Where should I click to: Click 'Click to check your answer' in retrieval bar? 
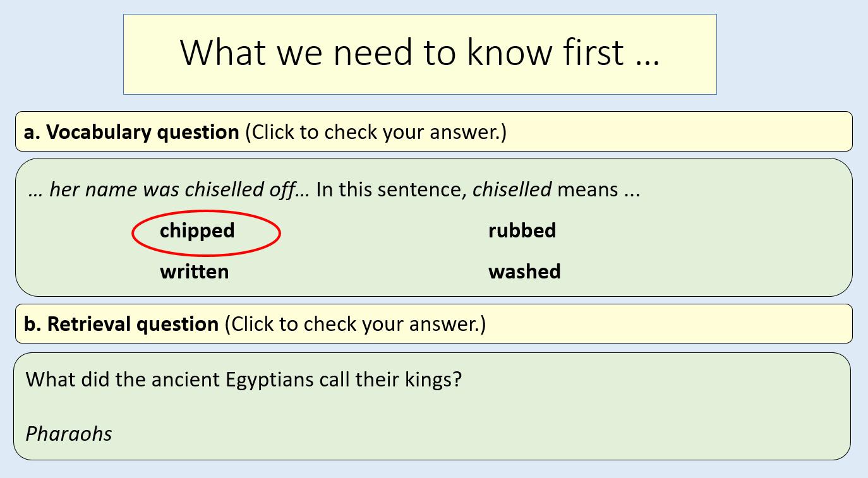355,324
